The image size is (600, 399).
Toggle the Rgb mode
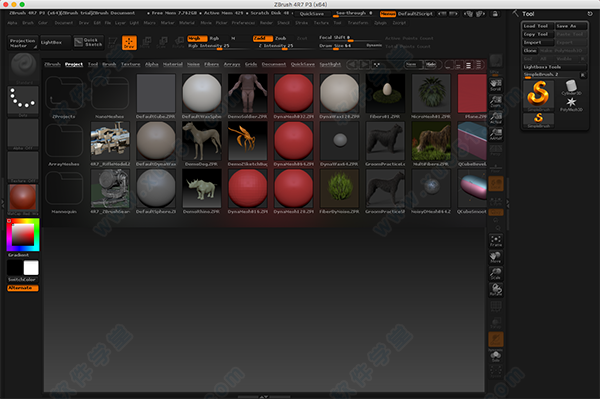(214, 38)
